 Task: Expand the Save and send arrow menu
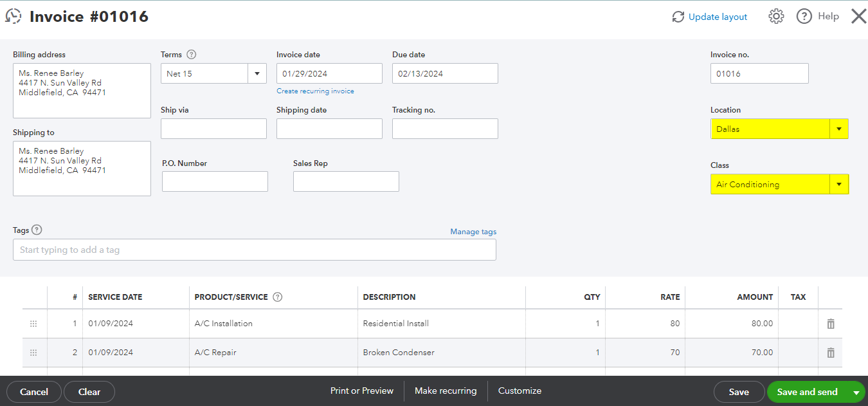856,392
